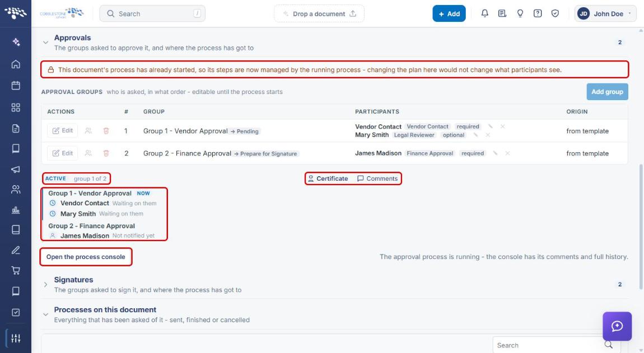Open the AI sparkle icon in sidebar
The height and width of the screenshot is (353, 644).
16,42
